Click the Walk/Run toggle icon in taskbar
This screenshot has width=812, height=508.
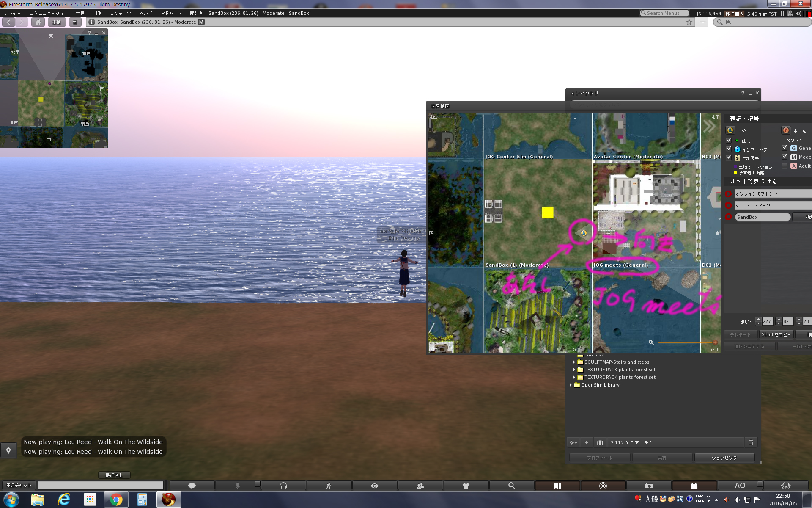coord(329,485)
